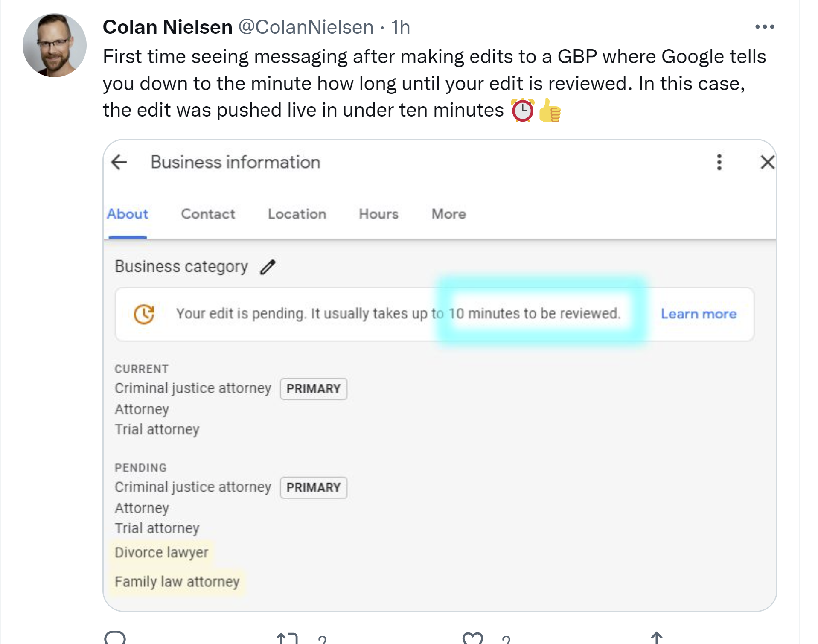Select the About tab
This screenshot has height=644, width=818.
128,214
